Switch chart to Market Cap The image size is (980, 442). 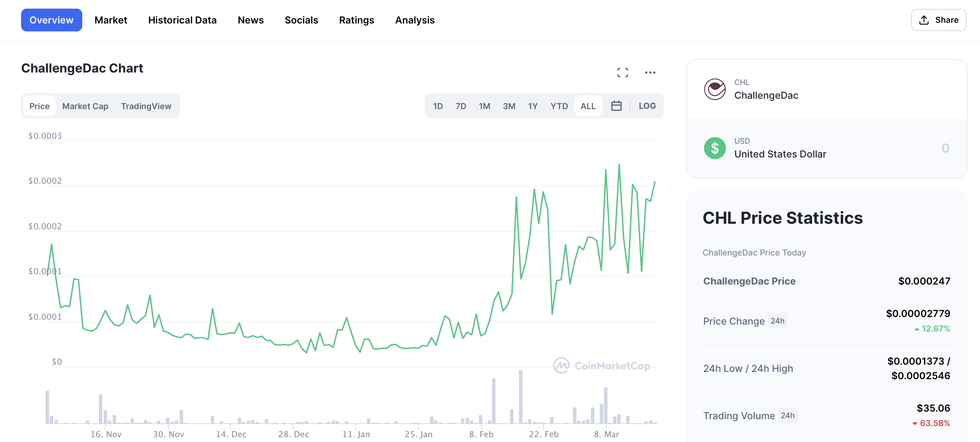click(85, 106)
